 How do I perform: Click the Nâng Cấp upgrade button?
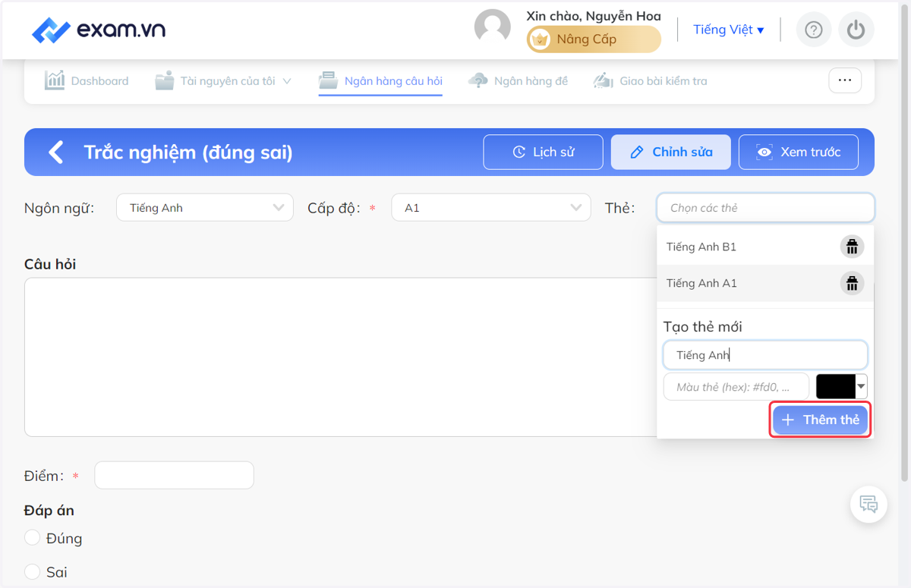pyautogui.click(x=594, y=39)
